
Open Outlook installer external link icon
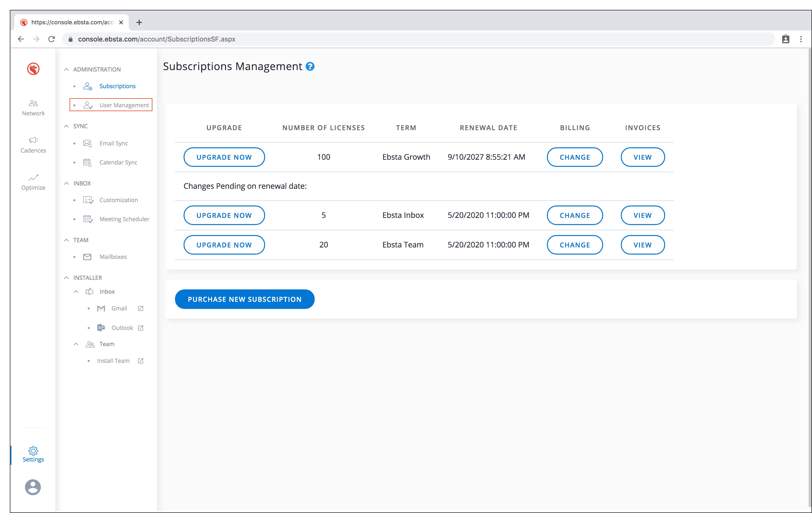point(141,328)
